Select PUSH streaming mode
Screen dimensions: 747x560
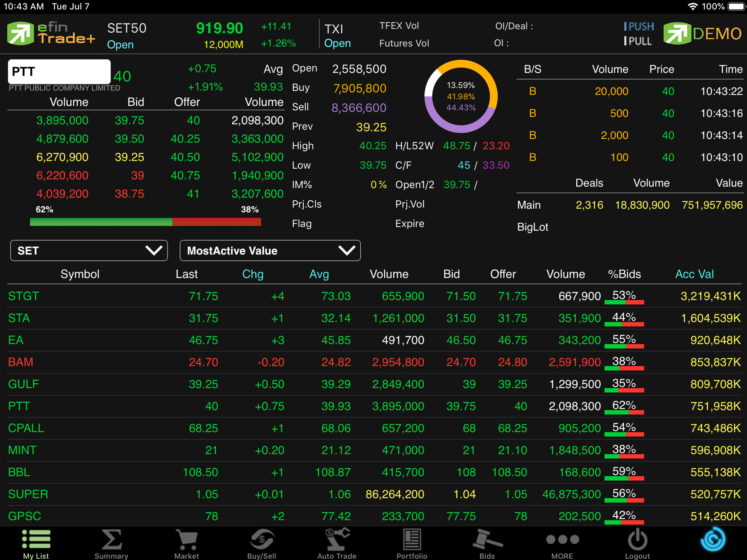point(639,26)
